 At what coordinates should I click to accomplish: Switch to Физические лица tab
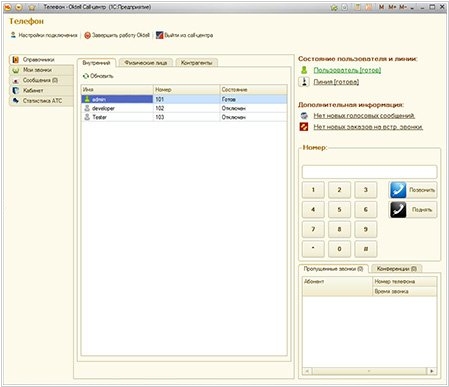pos(146,63)
